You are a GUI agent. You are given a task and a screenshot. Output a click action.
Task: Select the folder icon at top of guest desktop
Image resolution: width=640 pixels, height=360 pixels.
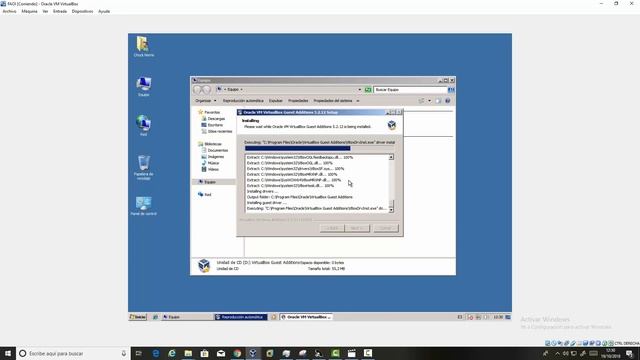point(143,46)
